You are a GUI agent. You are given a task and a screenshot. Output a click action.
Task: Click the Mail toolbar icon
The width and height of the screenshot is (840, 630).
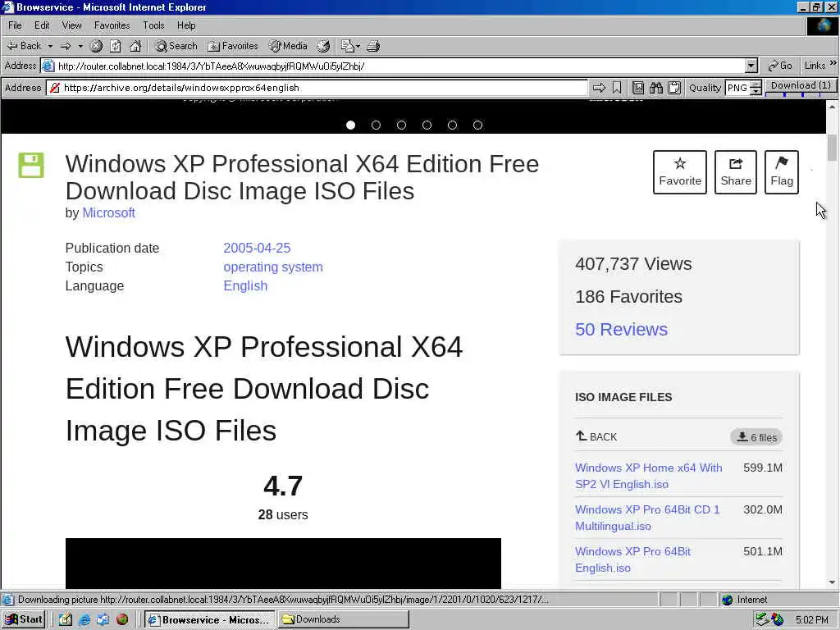pyautogui.click(x=348, y=46)
